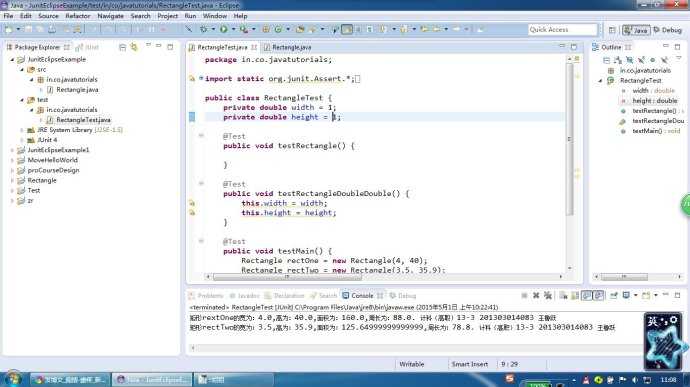Expand the JRE System Library node

click(x=22, y=130)
